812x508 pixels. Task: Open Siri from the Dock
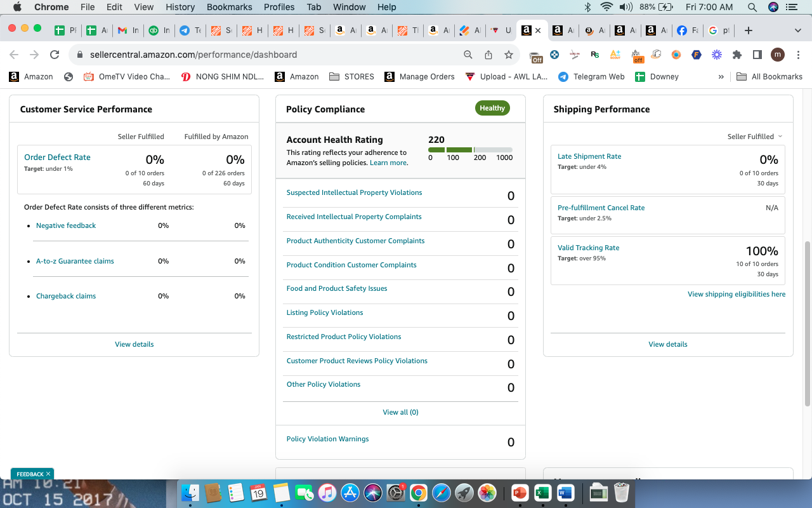click(x=373, y=492)
